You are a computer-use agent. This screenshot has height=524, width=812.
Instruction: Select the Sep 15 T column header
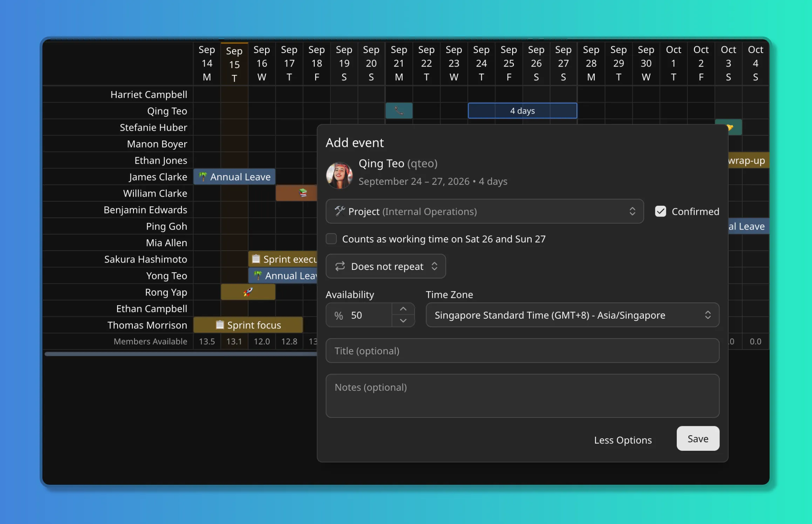[x=234, y=64]
